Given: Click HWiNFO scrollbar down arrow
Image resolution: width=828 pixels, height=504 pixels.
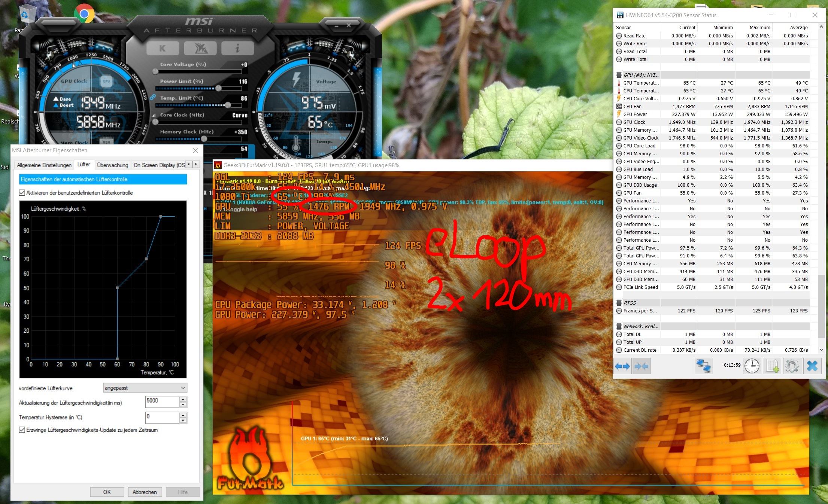Looking at the screenshot, I should click(822, 350).
